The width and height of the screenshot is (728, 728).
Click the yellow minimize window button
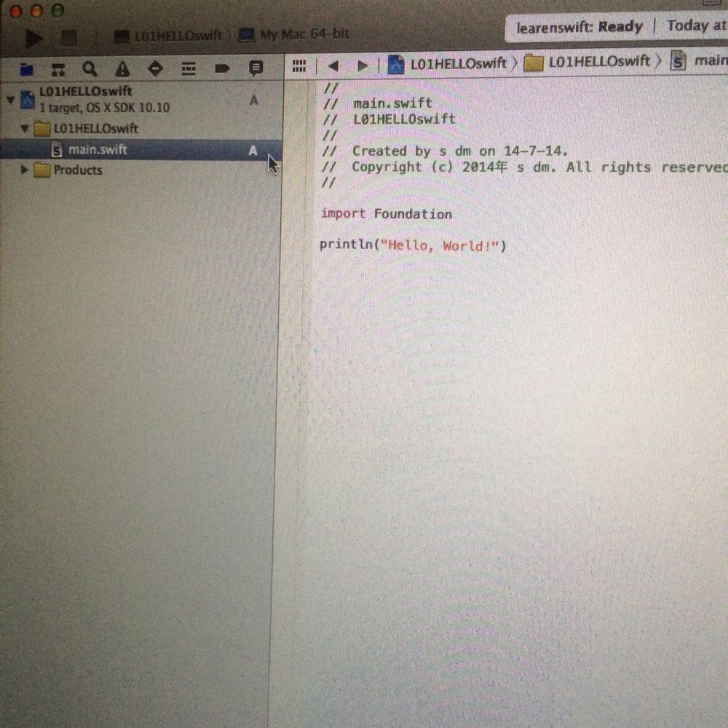[36, 11]
